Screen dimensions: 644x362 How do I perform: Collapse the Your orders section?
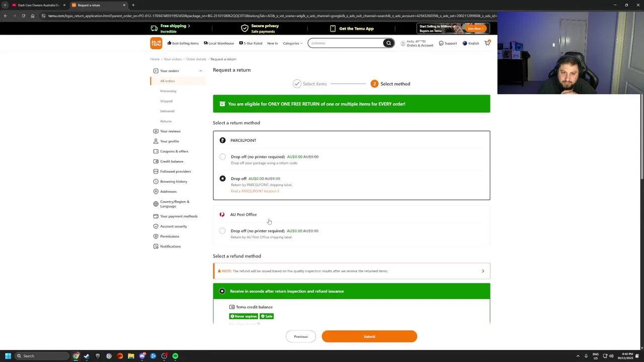tap(200, 71)
